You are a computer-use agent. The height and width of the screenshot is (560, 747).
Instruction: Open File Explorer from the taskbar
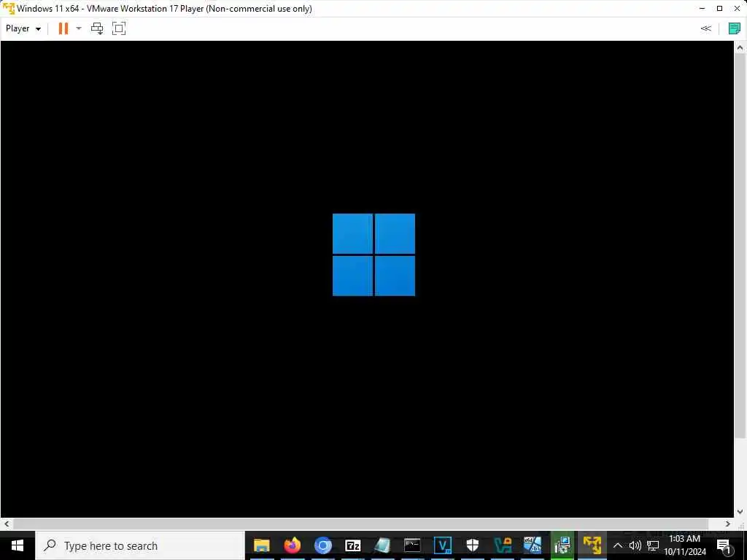tap(262, 545)
